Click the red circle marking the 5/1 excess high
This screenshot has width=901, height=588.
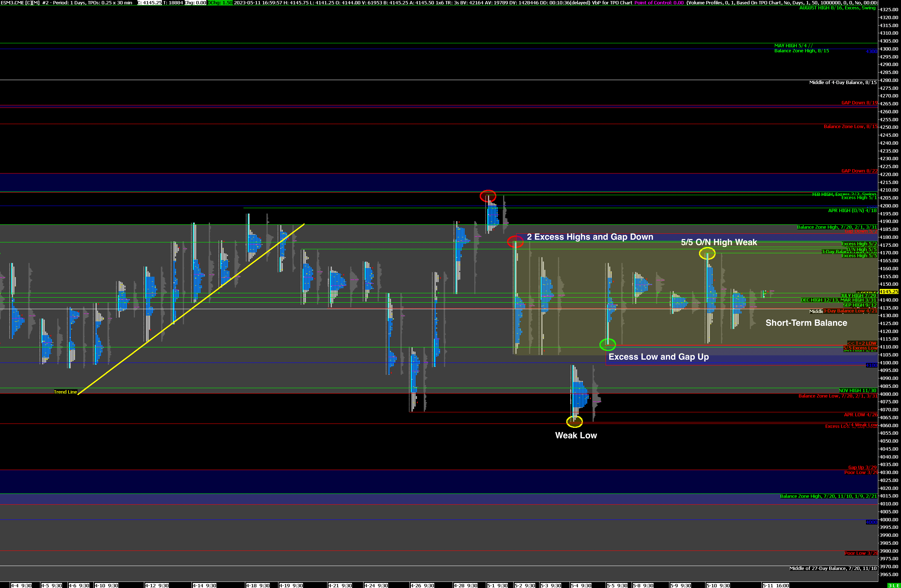[488, 196]
